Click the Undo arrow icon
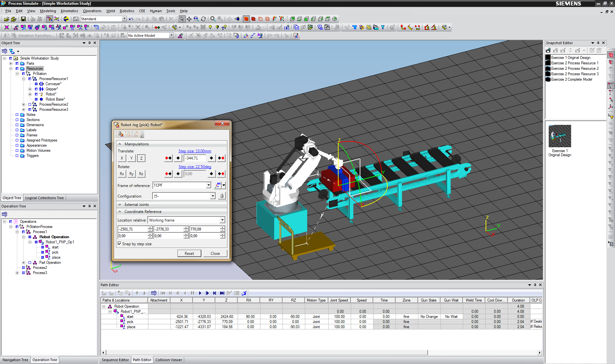The height and width of the screenshot is (364, 615). tap(131, 19)
